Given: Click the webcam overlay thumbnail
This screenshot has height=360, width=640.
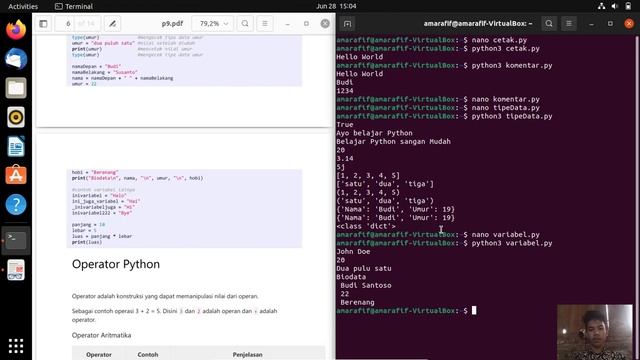Looking at the screenshot, I should [x=595, y=332].
